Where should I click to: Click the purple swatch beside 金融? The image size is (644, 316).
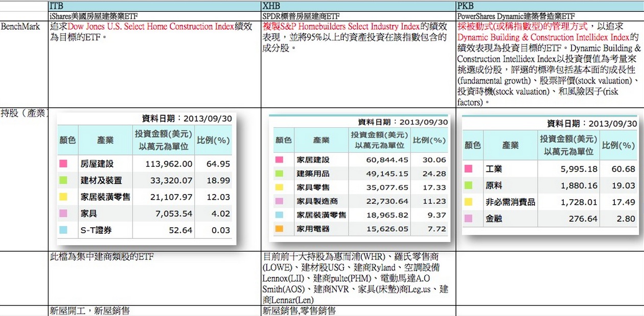[x=468, y=219]
